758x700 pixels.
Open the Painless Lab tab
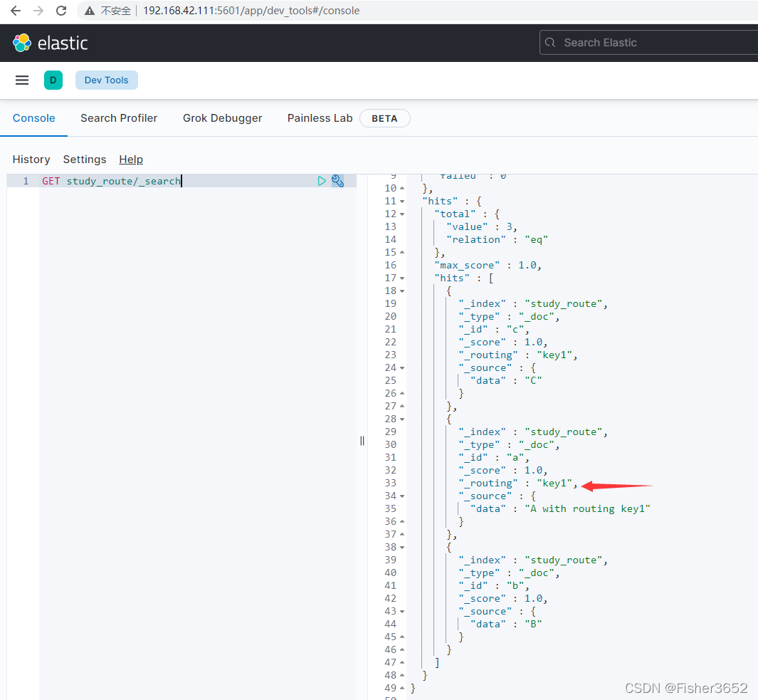pyautogui.click(x=320, y=118)
